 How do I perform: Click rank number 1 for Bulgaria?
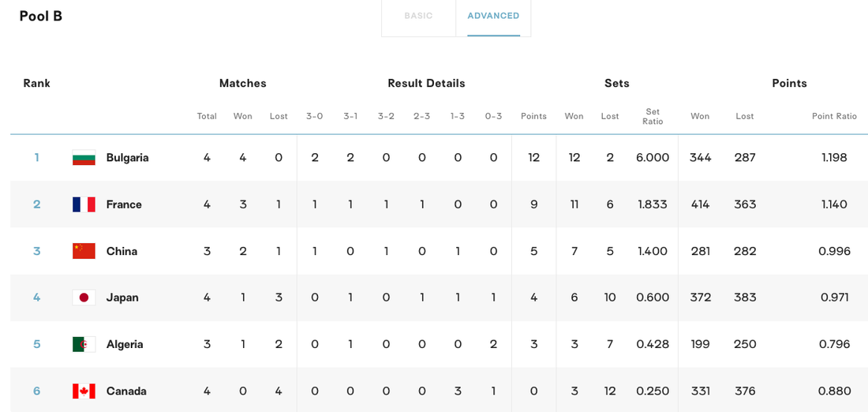[x=36, y=158]
